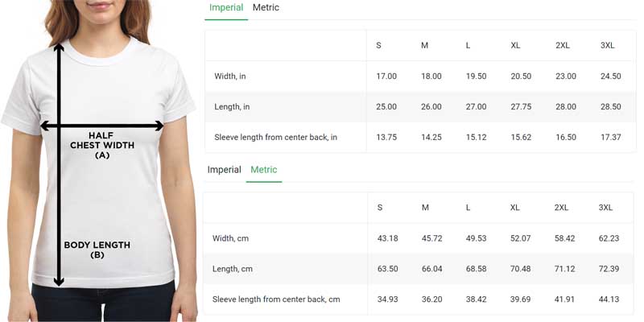Select the Metric tab in upper table
The width and height of the screenshot is (644, 322).
pyautogui.click(x=266, y=7)
